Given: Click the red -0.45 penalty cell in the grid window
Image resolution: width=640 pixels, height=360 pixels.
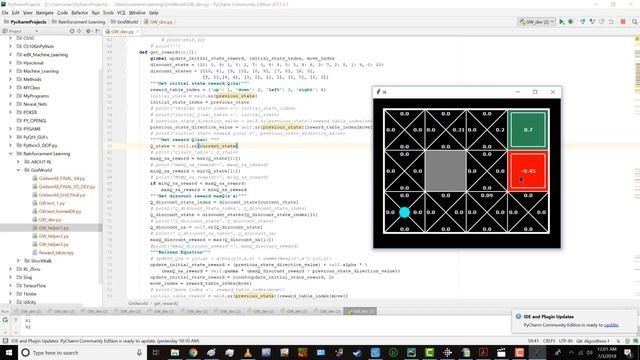Looking at the screenshot, I should [x=528, y=171].
